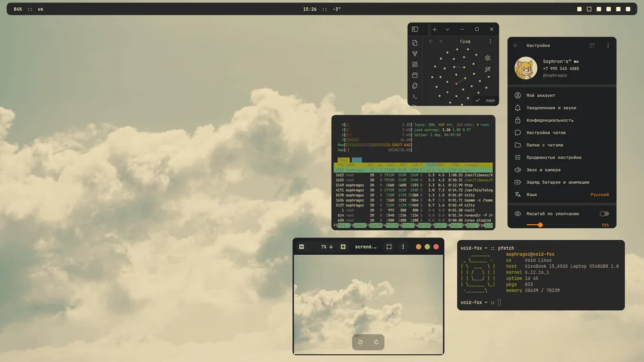Adjust the interface scale slider
The height and width of the screenshot is (362, 644).
(x=540, y=225)
